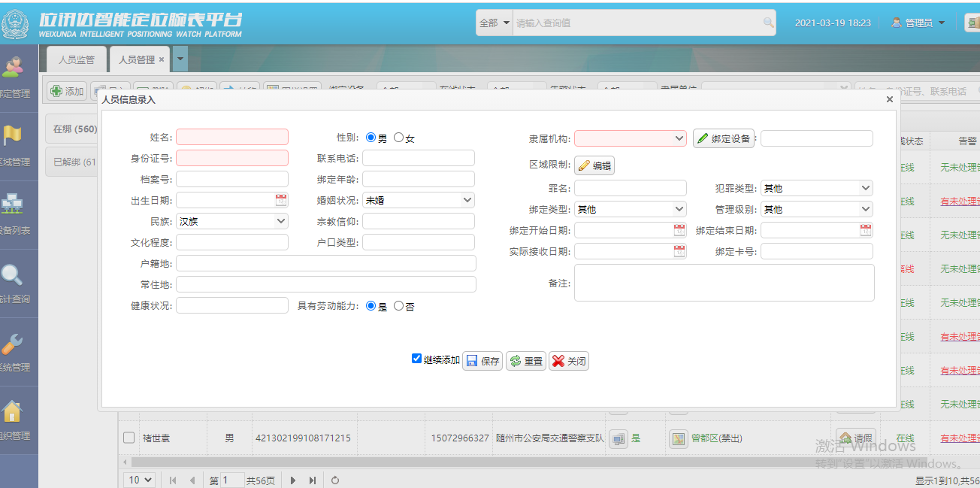Screen dimensions: 980x488
Task: Open calendar picker for 绑定开始日期
Action: pyautogui.click(x=679, y=230)
